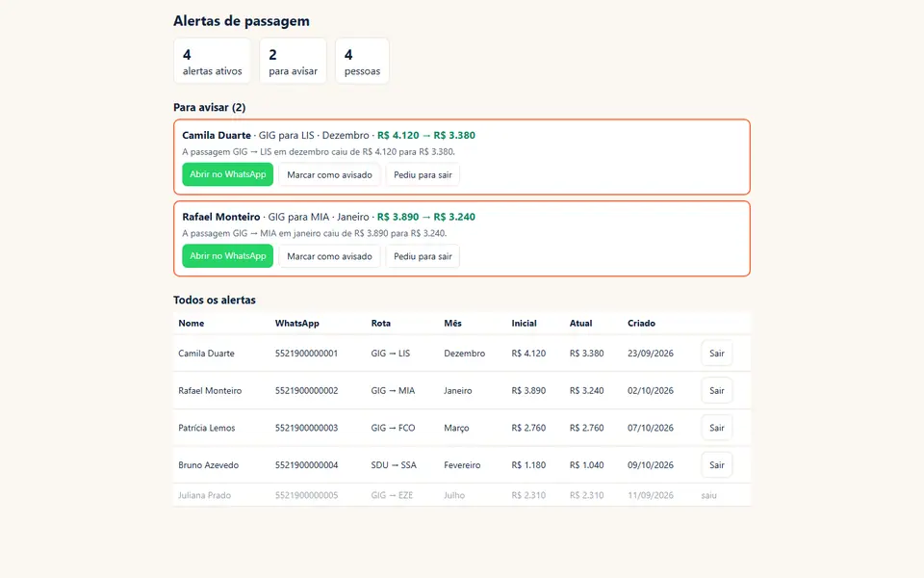Click route 'GIG → MIA' table cell
The height and width of the screenshot is (578, 924).
point(393,390)
